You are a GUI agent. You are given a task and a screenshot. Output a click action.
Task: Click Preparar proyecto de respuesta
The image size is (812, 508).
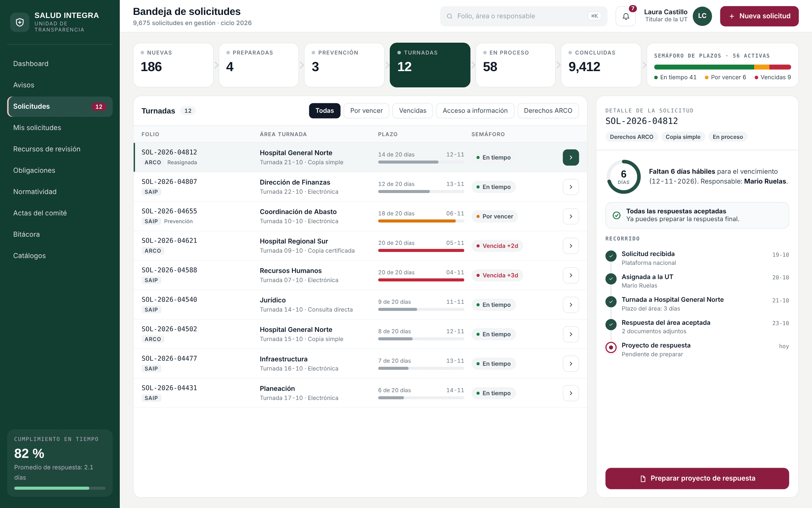click(x=697, y=478)
